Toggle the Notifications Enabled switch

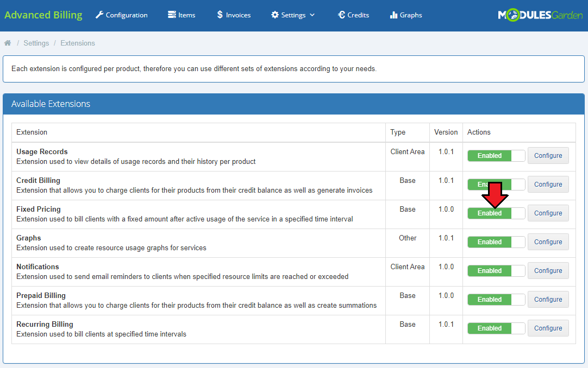click(x=496, y=271)
